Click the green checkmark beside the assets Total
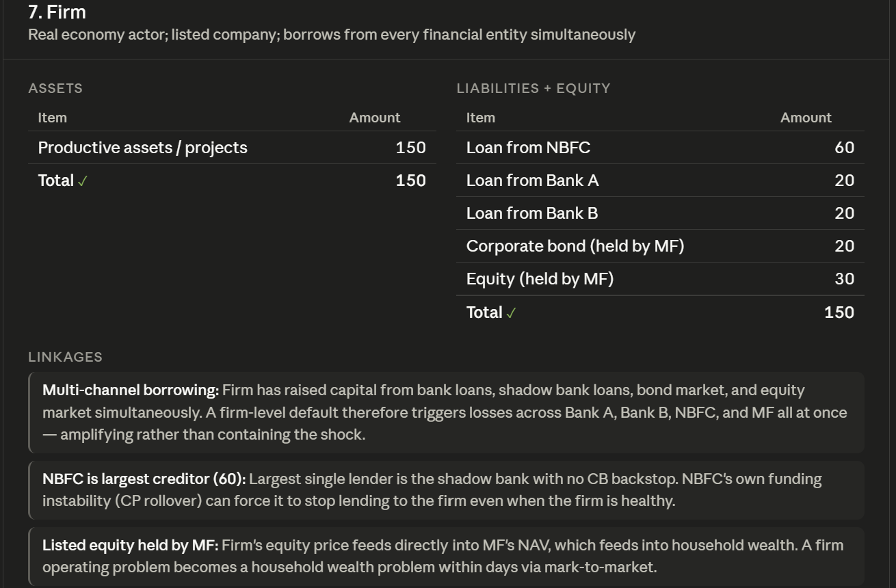Screen dimensions: 896x588 (x=83, y=181)
